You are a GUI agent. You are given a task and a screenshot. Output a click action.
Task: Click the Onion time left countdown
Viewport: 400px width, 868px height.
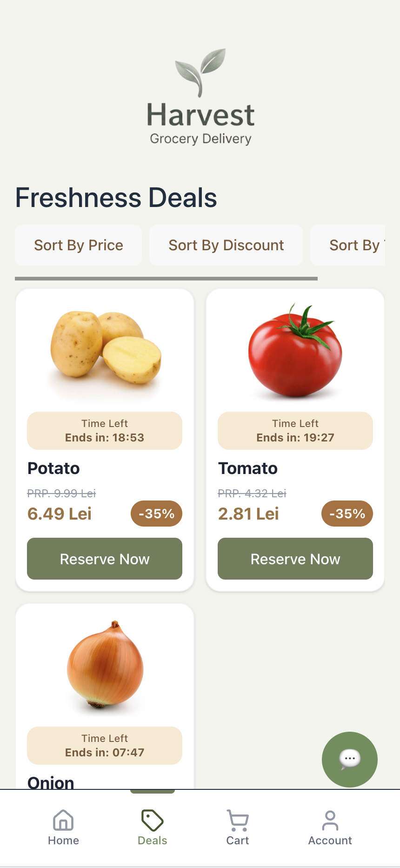[x=105, y=746]
